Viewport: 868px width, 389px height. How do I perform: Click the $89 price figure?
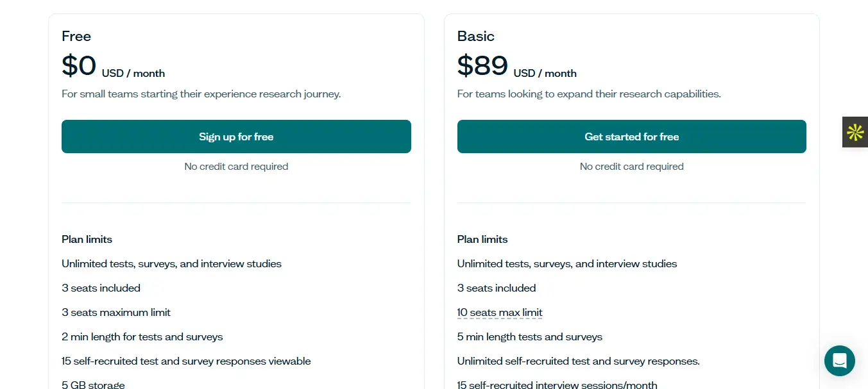point(482,65)
